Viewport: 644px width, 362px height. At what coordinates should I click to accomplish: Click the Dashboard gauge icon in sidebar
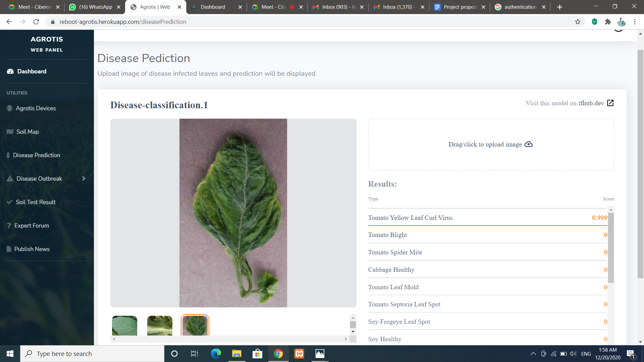tap(10, 71)
